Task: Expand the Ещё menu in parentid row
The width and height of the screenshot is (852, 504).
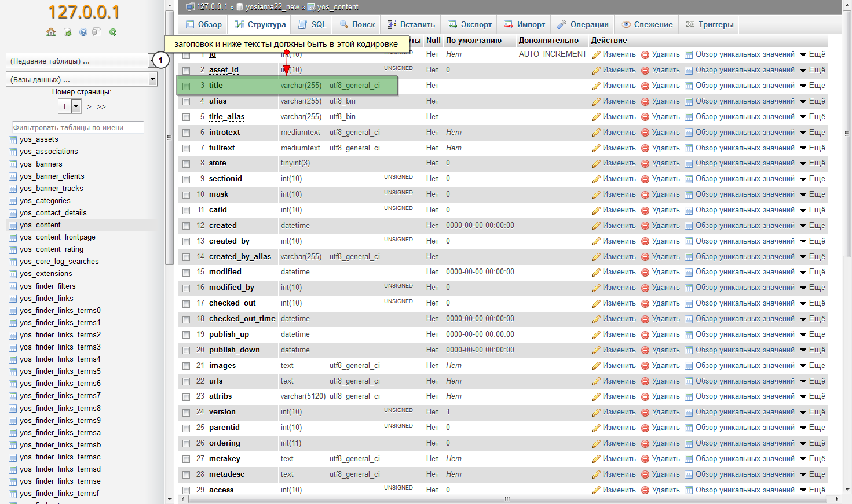Action: coord(812,428)
